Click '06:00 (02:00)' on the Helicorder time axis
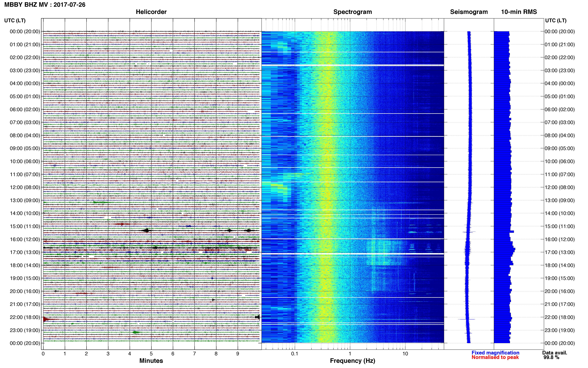Image resolution: width=588 pixels, height=368 pixels. (x=25, y=110)
